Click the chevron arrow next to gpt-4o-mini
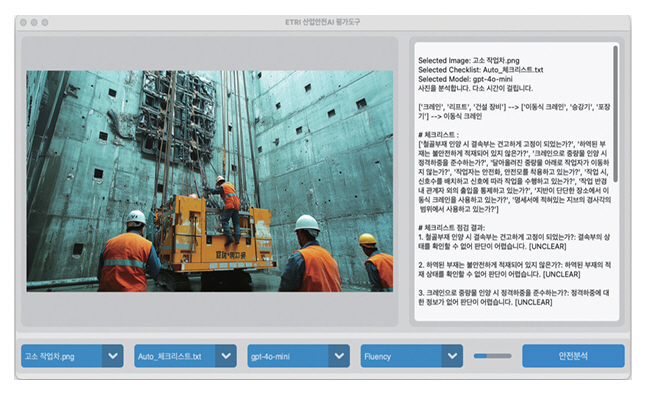This screenshot has width=647, height=398. 339,356
